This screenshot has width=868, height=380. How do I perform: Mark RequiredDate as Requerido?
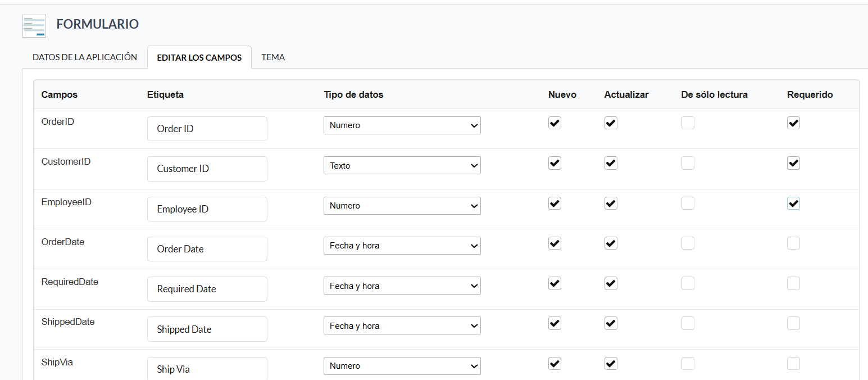point(793,283)
